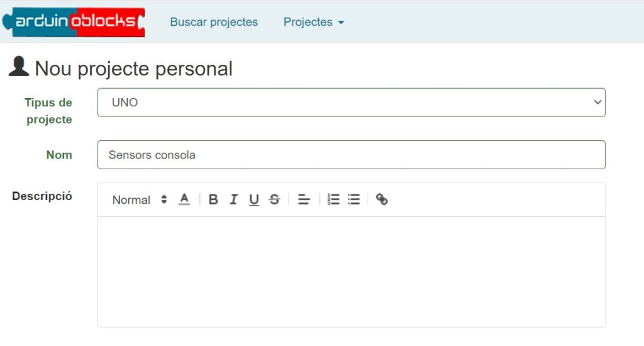Insert a hyperlink in the description
This screenshot has height=346, width=644.
click(x=382, y=199)
